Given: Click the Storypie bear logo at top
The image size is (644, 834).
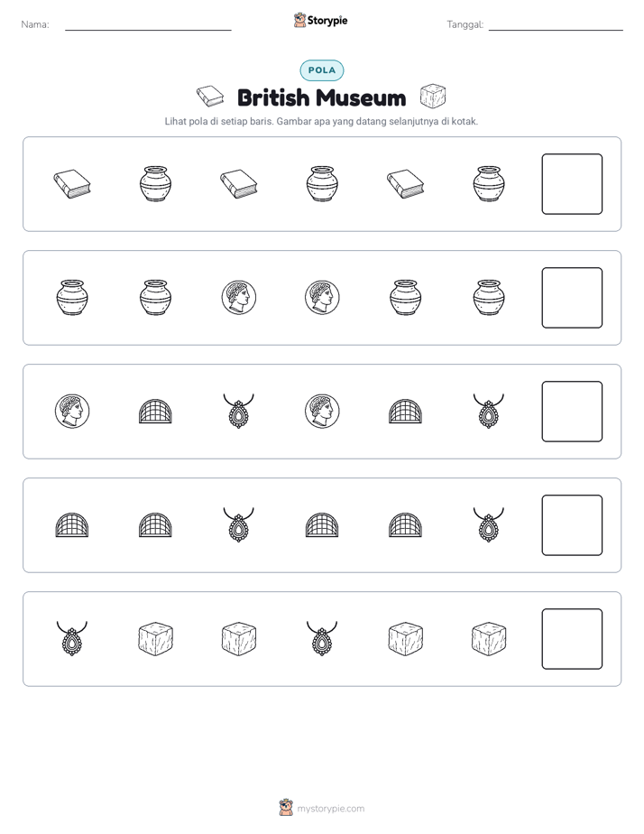Looking at the screenshot, I should 299,20.
